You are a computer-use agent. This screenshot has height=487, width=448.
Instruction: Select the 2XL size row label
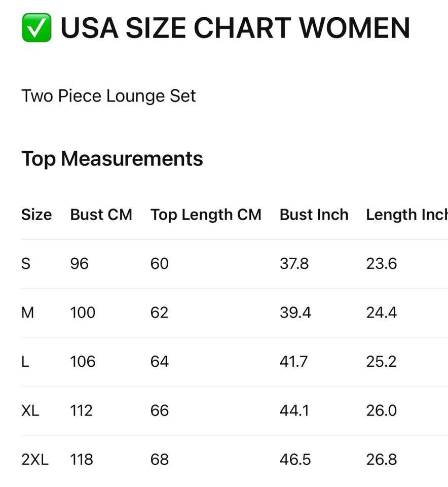pyautogui.click(x=35, y=460)
